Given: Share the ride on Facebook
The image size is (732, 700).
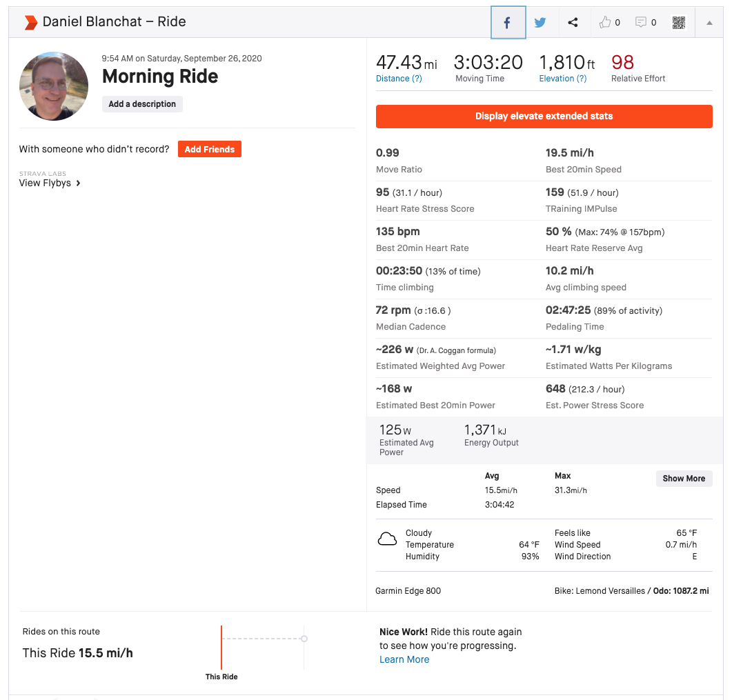Looking at the screenshot, I should tap(508, 22).
